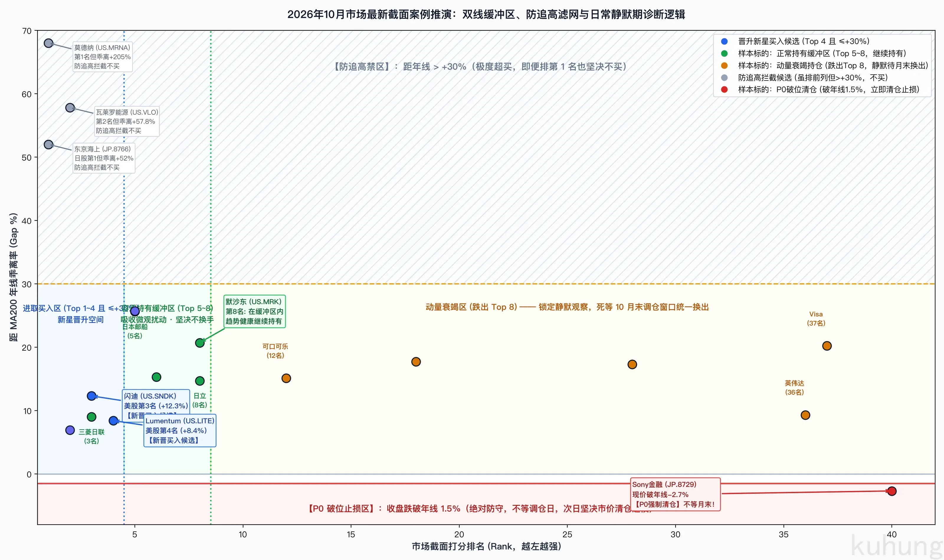944x560 pixels.
Task: Click the blue legend marker for 晋升新星买入候选
Action: pyautogui.click(x=724, y=42)
